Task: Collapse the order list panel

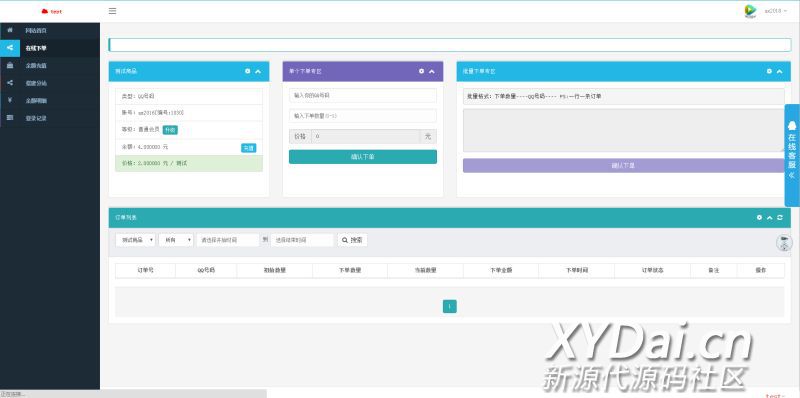Action: click(x=769, y=217)
